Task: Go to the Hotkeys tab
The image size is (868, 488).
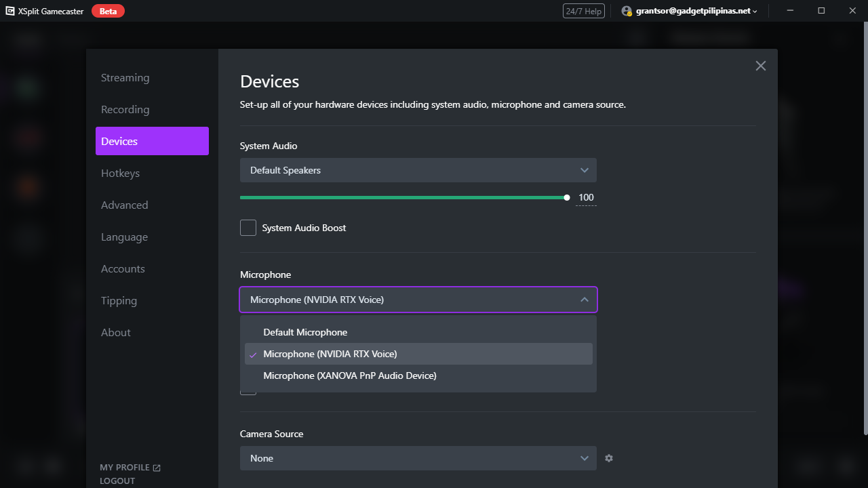Action: [152, 174]
